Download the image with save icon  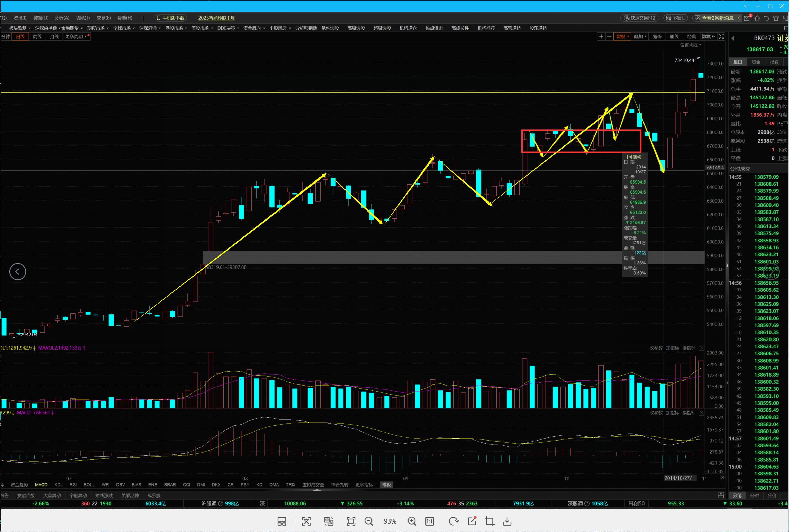point(507,521)
